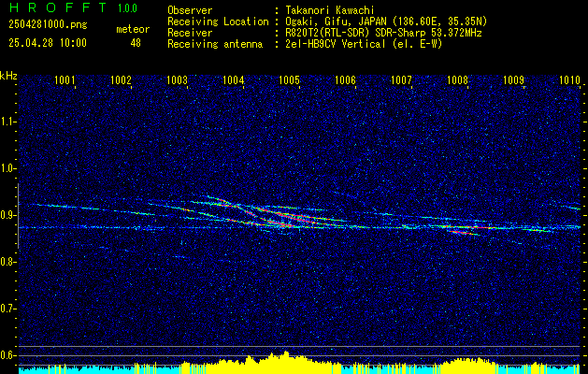This screenshot has width=588, height=374.
Task: Click the Receiving antenna field label
Action: coord(215,44)
